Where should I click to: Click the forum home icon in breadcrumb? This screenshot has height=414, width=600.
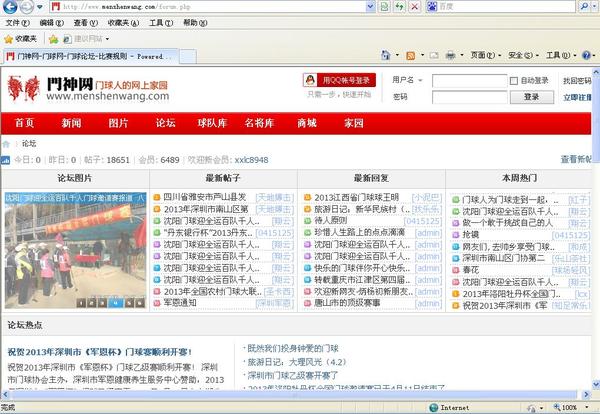pos(8,144)
